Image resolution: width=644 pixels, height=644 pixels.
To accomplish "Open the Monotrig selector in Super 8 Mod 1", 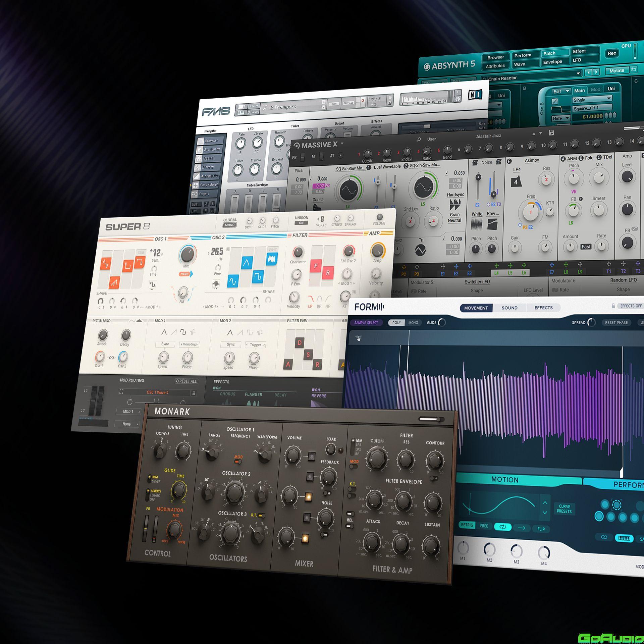I will point(190,344).
